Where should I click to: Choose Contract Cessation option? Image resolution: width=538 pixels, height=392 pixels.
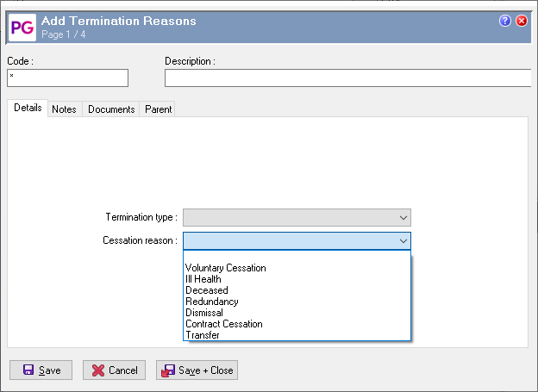pyautogui.click(x=224, y=324)
